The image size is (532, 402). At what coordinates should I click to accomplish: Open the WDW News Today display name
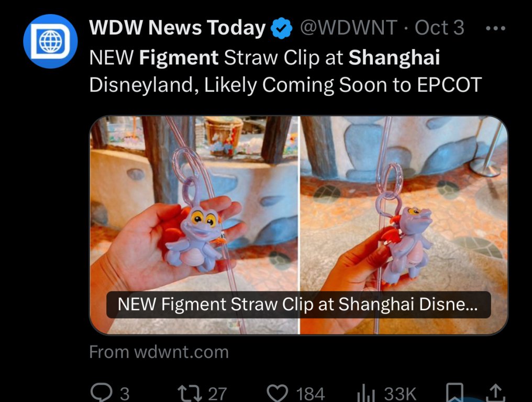click(x=177, y=27)
